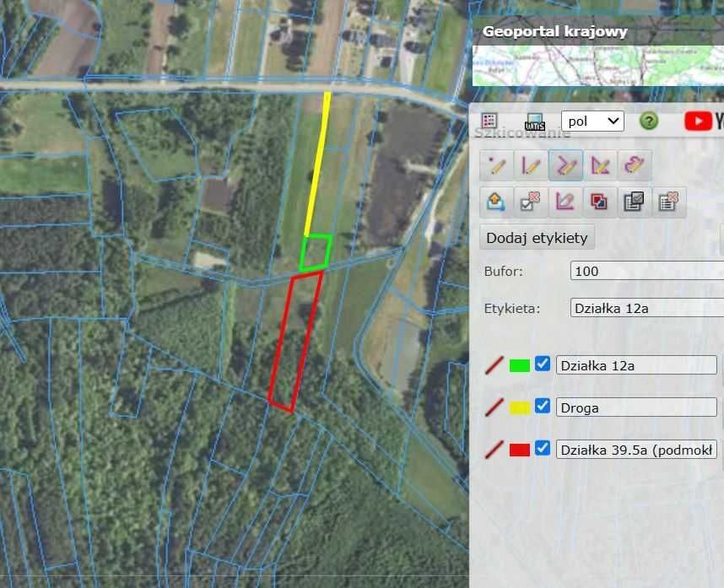724x588 pixels.
Task: Click the green square parcel sketch on map
Action: (316, 252)
